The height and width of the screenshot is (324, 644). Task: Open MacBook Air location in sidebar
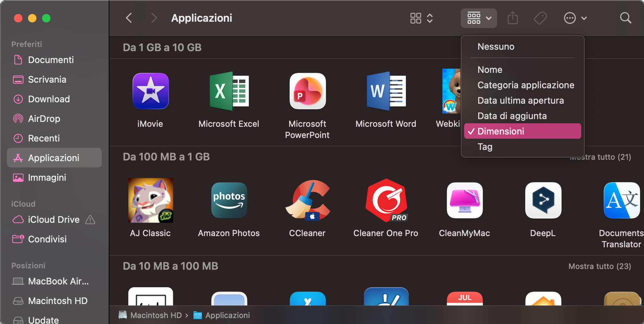[x=54, y=281]
